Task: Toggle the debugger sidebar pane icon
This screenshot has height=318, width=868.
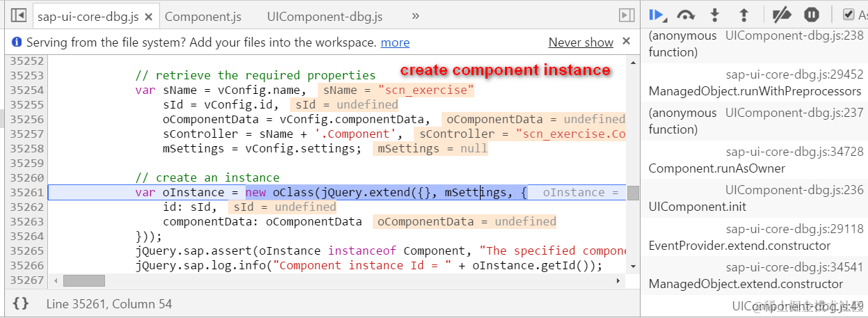Action: [x=627, y=15]
